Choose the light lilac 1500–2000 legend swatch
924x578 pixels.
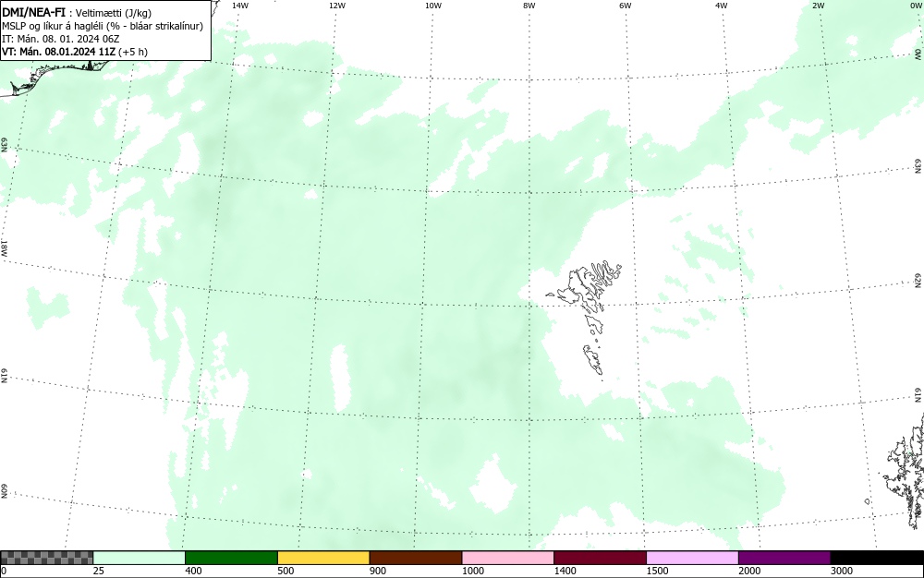click(x=692, y=558)
